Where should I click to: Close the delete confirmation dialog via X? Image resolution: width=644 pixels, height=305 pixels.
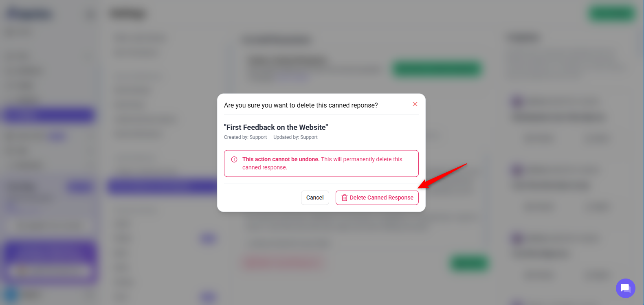coord(415,104)
